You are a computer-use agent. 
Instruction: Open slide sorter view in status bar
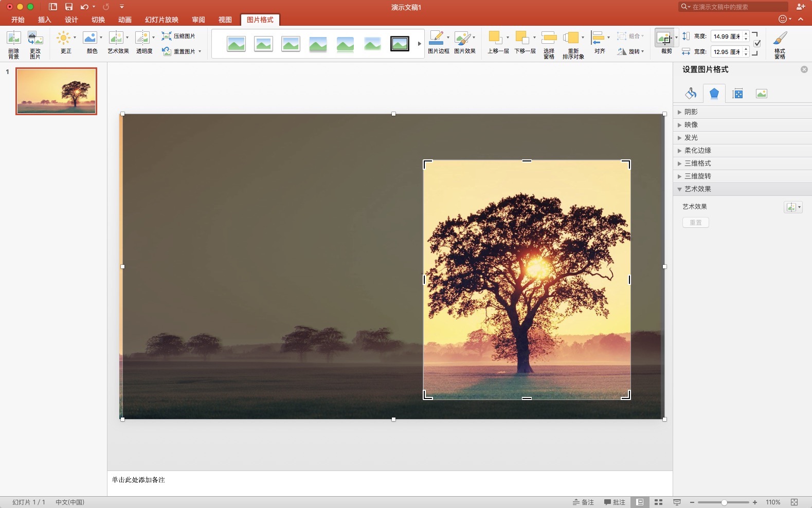658,502
